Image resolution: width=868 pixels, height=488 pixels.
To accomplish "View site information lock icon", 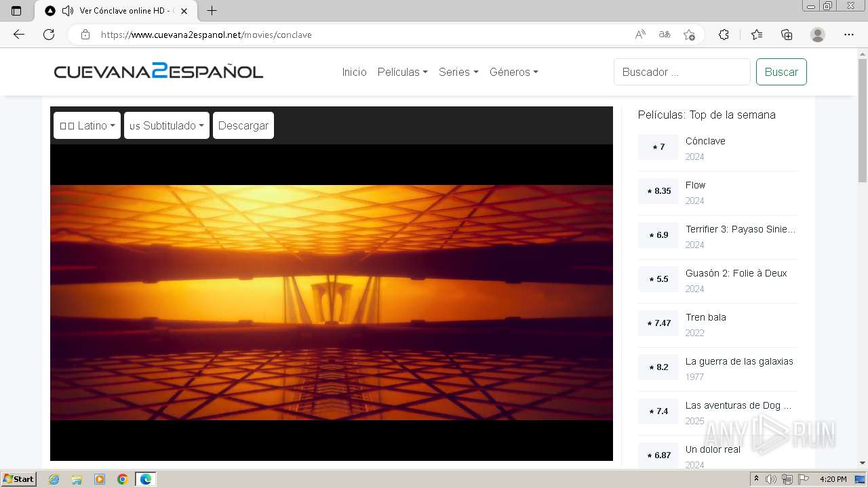I will [x=85, y=35].
